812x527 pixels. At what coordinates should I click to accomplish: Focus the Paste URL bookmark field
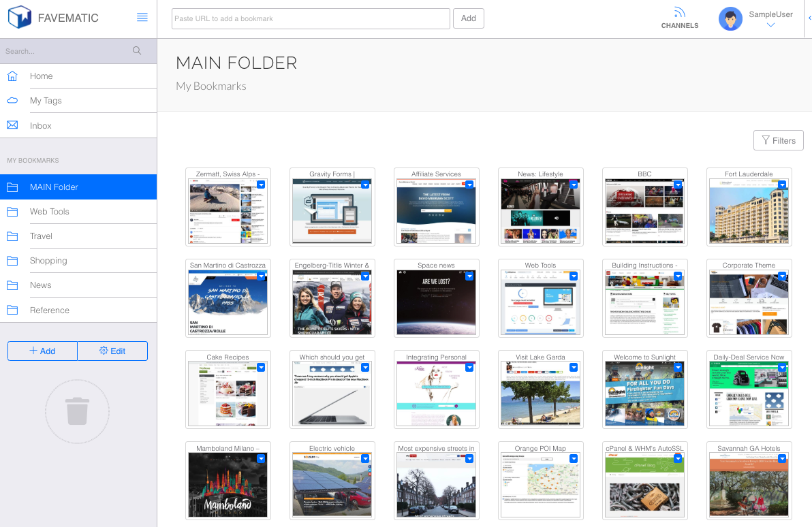pos(311,18)
